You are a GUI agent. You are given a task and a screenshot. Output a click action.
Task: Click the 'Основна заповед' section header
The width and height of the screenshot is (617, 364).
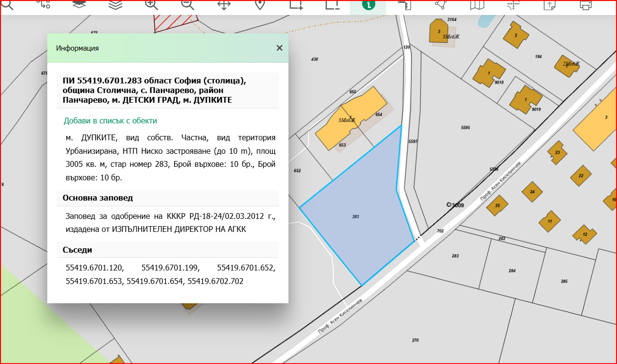tap(98, 198)
